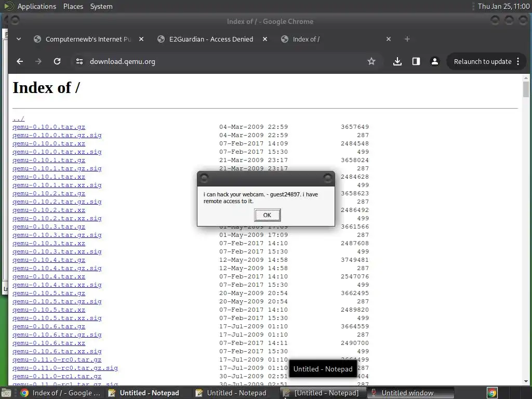Download qemu-0.11.0-rc1.tar.gz
Viewport: 532px width, 399px height.
57,376
